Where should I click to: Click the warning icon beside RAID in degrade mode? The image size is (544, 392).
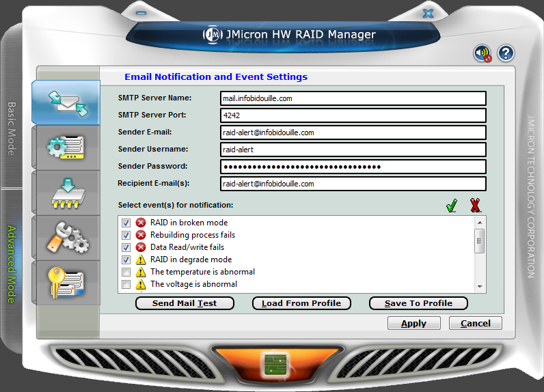click(141, 260)
